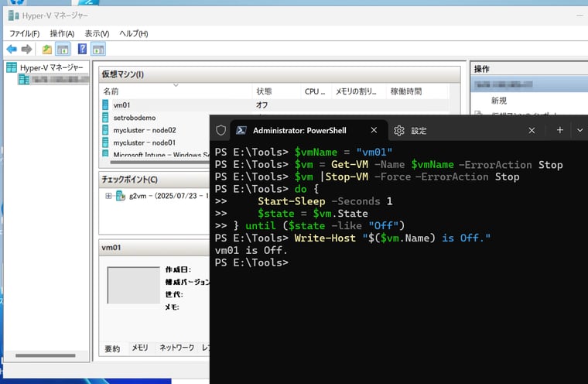Click the 作成日: label in details
The width and height of the screenshot is (588, 384).
(178, 269)
